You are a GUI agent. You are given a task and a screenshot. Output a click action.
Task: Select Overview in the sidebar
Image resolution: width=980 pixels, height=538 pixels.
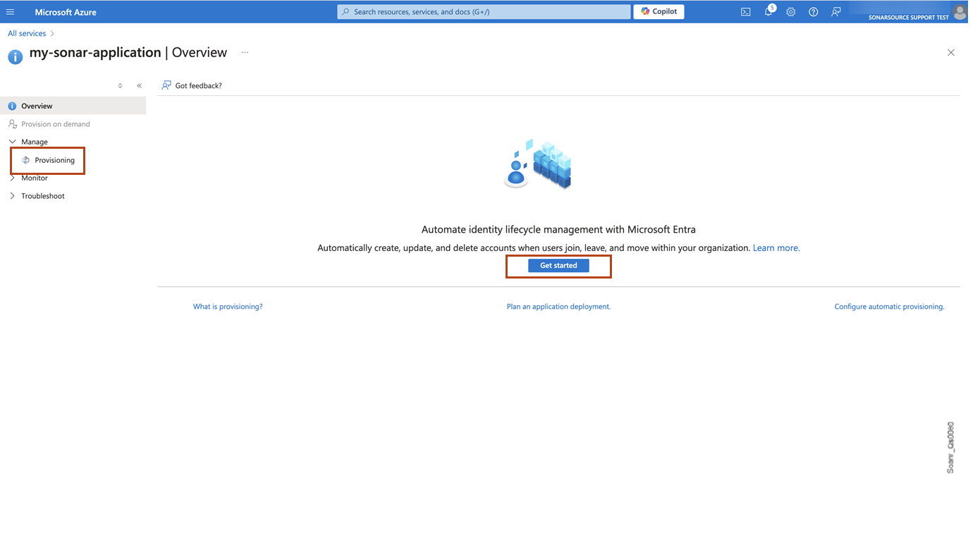[x=37, y=106]
